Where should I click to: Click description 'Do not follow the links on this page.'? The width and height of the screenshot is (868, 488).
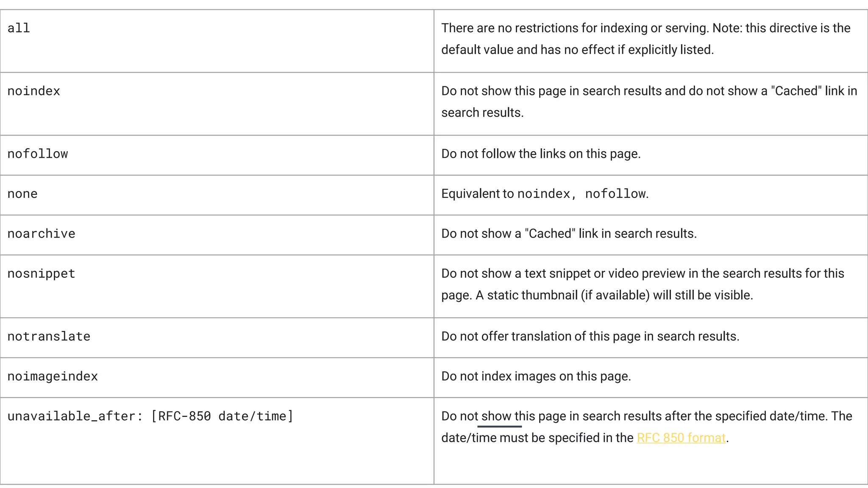point(541,154)
